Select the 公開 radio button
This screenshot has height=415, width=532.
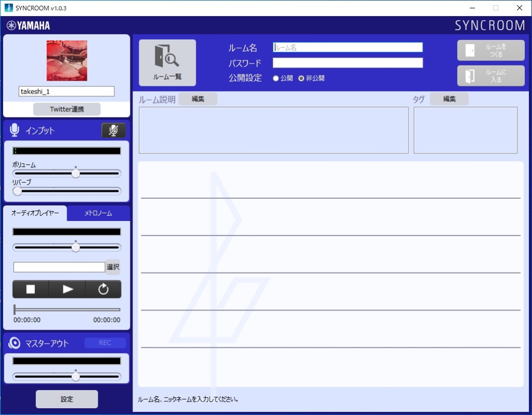pyautogui.click(x=276, y=79)
